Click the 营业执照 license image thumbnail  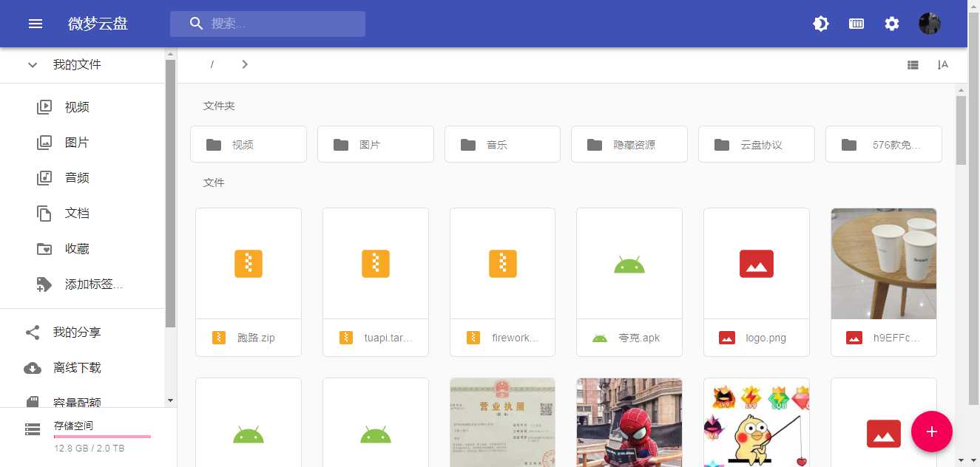[503, 423]
